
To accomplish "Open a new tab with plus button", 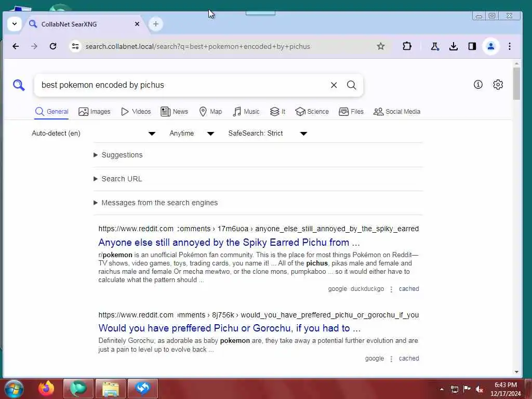I will (x=156, y=24).
